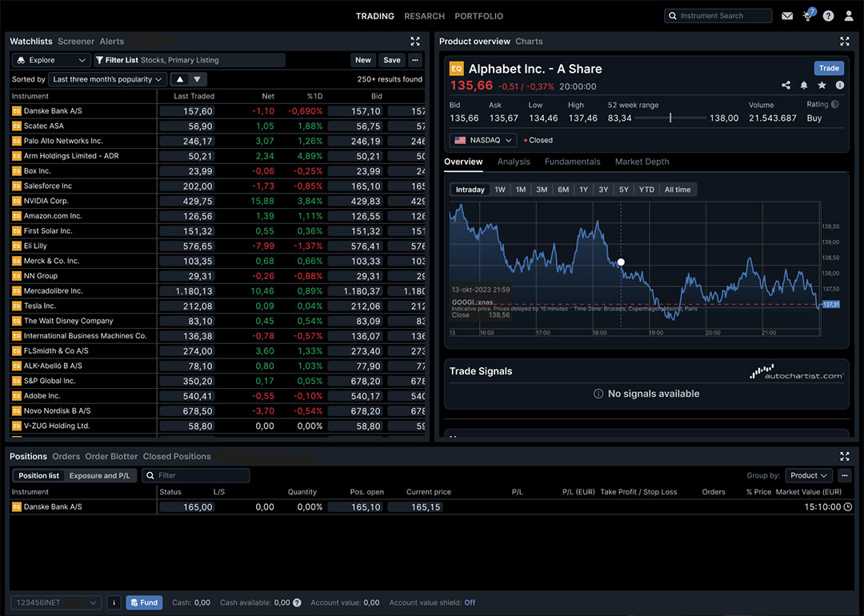Select NVIDIA Corp. row in watchlist

coord(217,201)
